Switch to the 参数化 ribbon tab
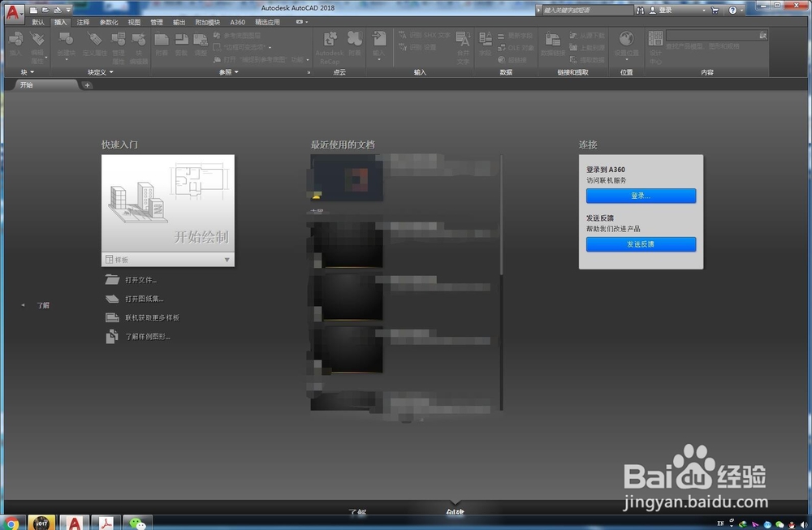This screenshot has height=530, width=812. point(109,22)
